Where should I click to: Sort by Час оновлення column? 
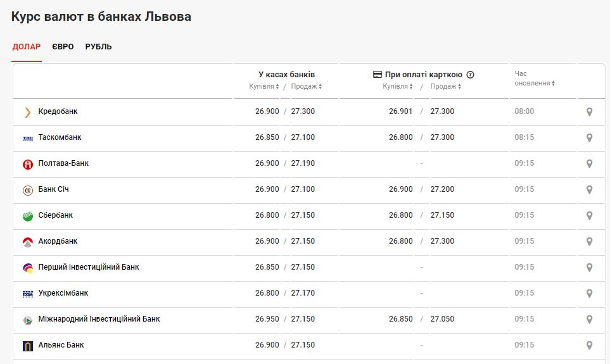[535, 78]
